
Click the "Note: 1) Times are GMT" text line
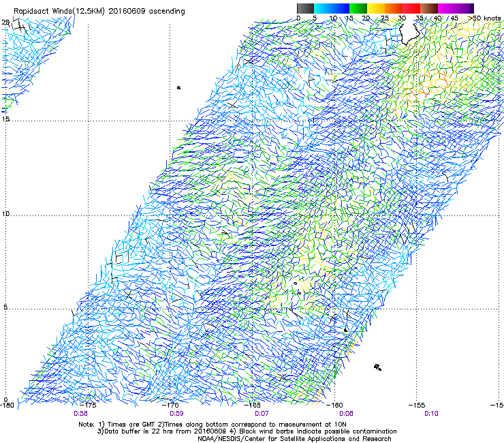[x=212, y=425]
